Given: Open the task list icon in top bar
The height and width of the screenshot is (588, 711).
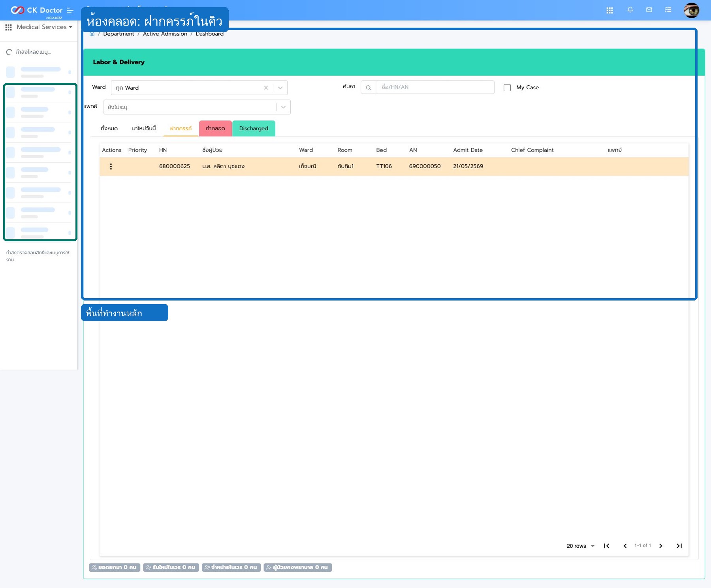Looking at the screenshot, I should click(668, 10).
